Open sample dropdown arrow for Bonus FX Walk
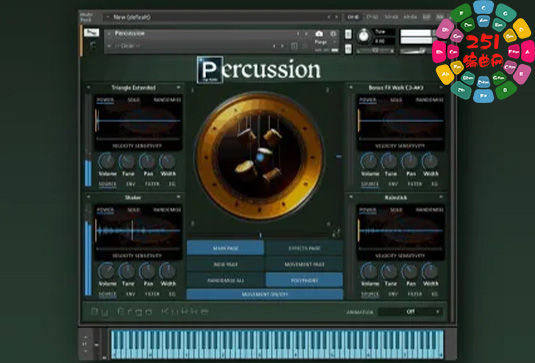535x363 pixels. click(x=441, y=87)
